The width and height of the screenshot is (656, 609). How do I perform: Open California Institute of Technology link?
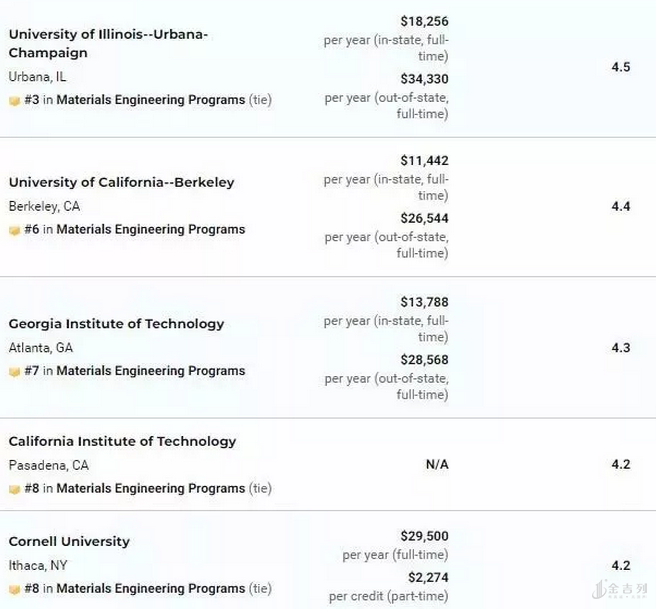point(122,441)
